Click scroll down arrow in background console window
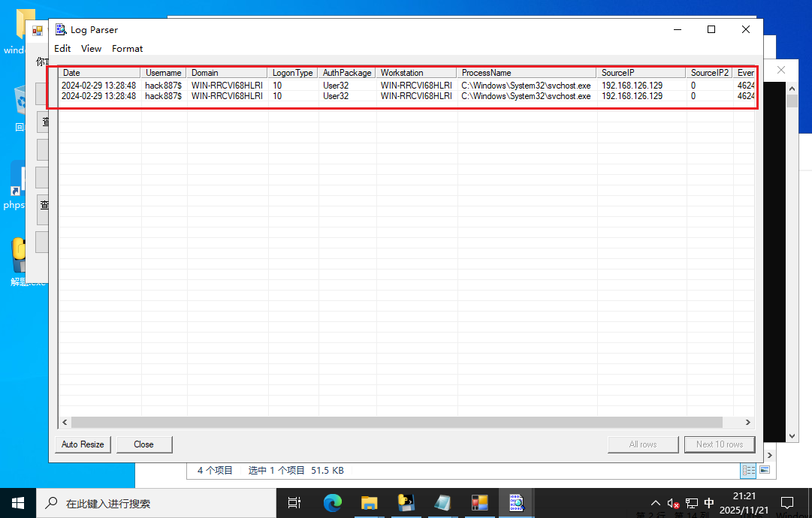Viewport: 812px width, 518px height. click(x=792, y=436)
